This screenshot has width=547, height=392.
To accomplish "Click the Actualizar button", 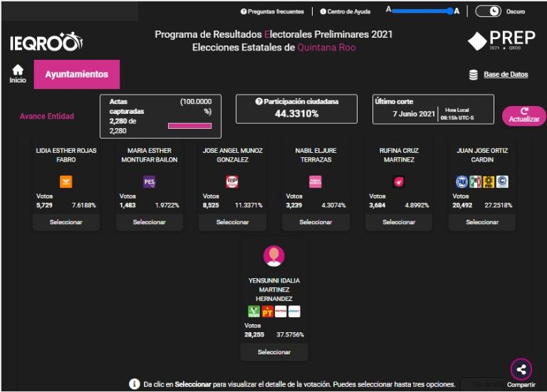I will click(523, 116).
